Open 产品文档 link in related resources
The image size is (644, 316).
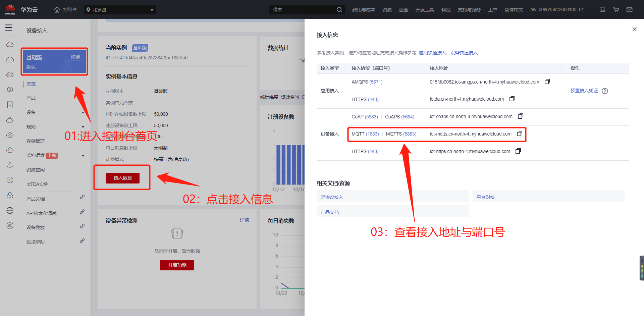(x=329, y=212)
